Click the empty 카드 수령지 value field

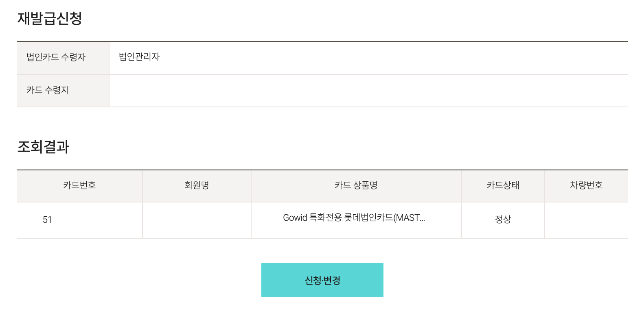click(x=368, y=90)
